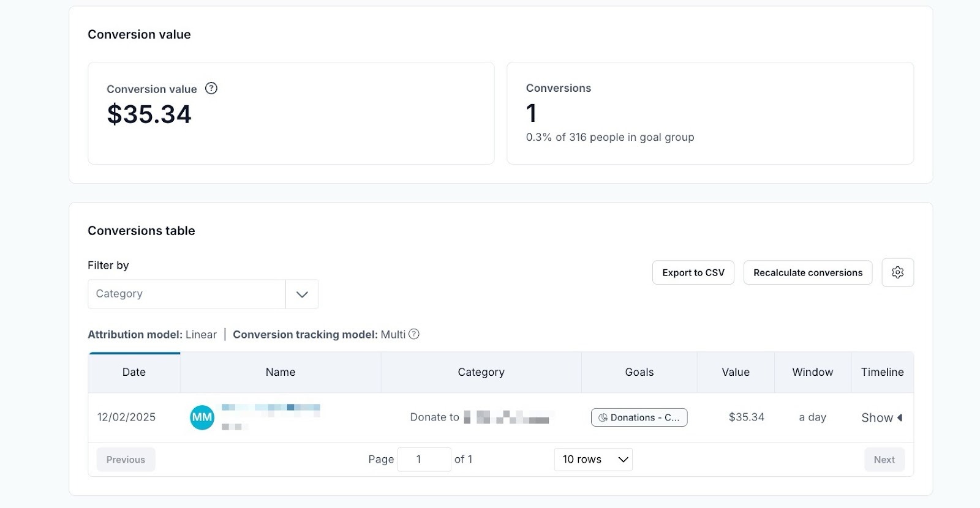Click the Window column header
This screenshot has width=980, height=508.
click(x=812, y=372)
